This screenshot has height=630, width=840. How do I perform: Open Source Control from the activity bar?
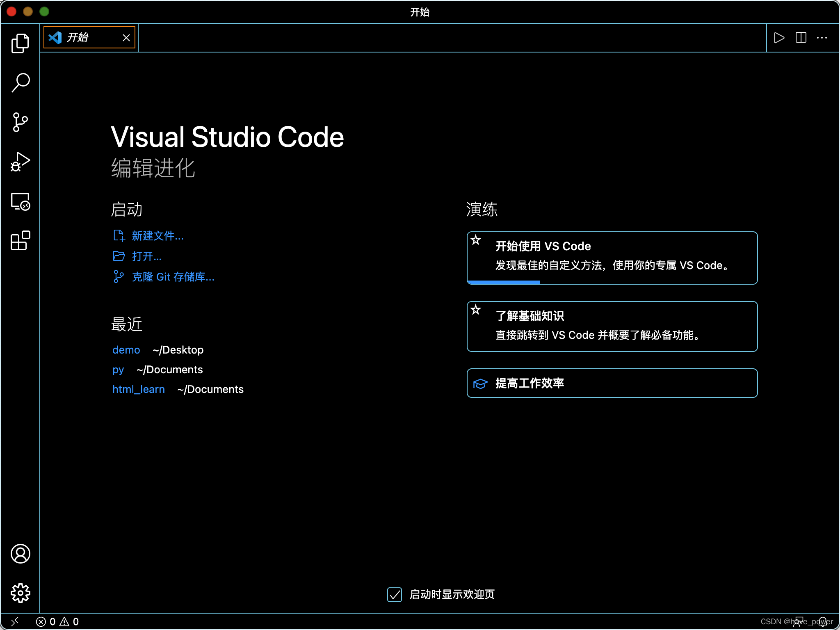pyautogui.click(x=20, y=122)
